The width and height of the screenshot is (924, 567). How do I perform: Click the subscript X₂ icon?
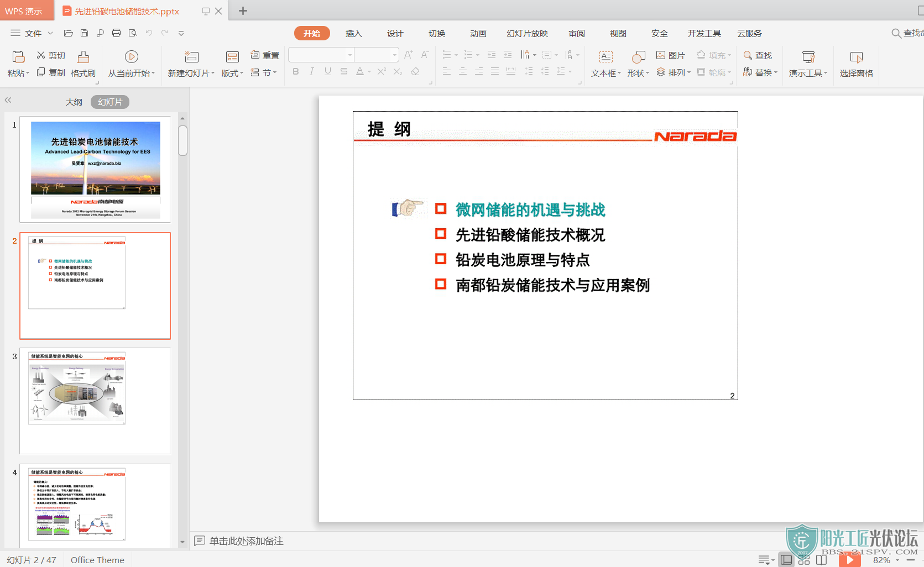coord(398,71)
